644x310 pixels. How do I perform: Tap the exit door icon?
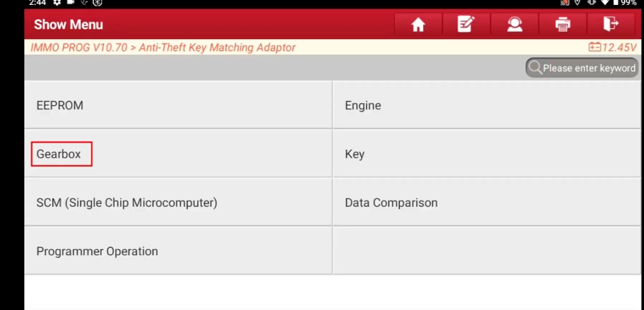coord(611,25)
